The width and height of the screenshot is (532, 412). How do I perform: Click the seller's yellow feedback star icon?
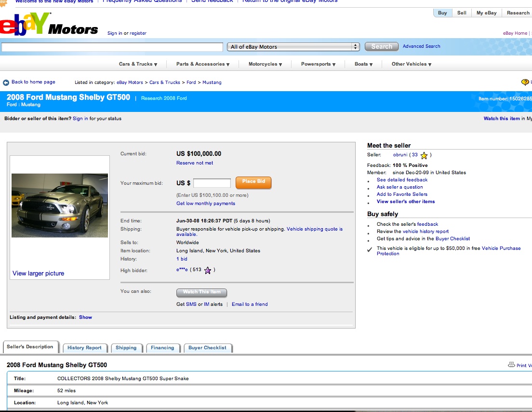pos(424,155)
